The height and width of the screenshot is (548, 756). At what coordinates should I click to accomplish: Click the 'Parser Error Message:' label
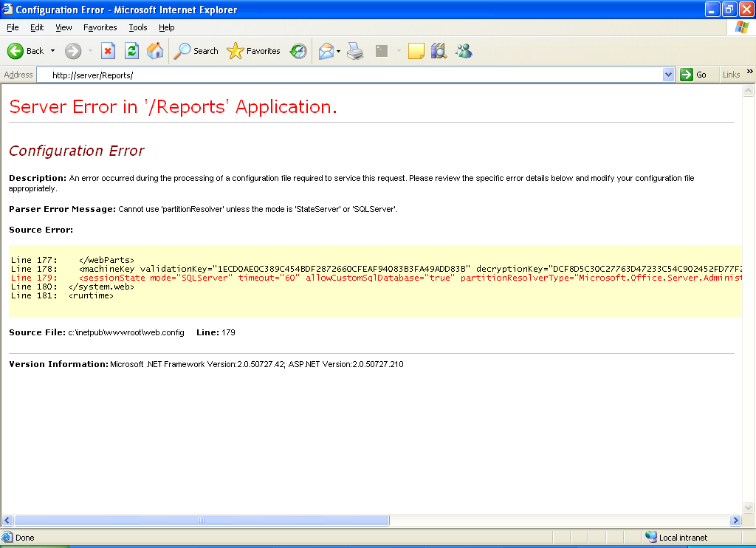[62, 209]
